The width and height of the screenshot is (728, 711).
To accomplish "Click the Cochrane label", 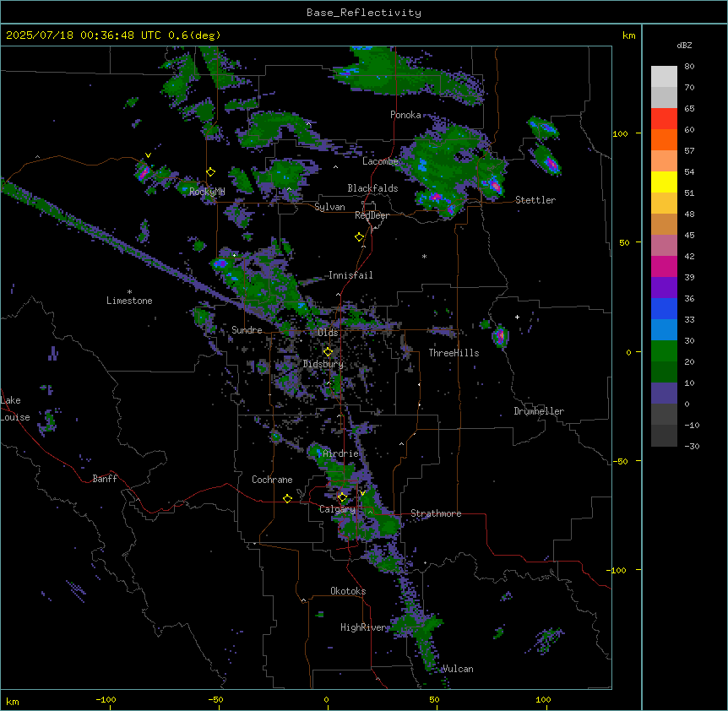I will [x=272, y=480].
